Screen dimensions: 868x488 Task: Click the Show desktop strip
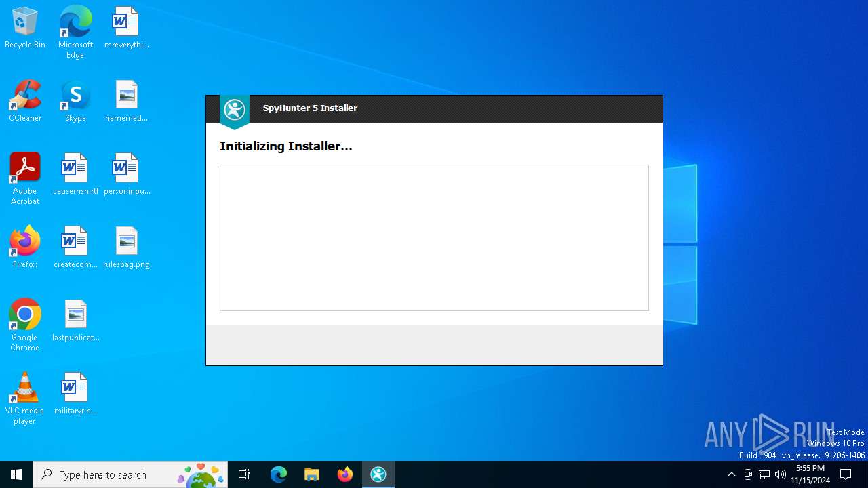tap(866, 474)
